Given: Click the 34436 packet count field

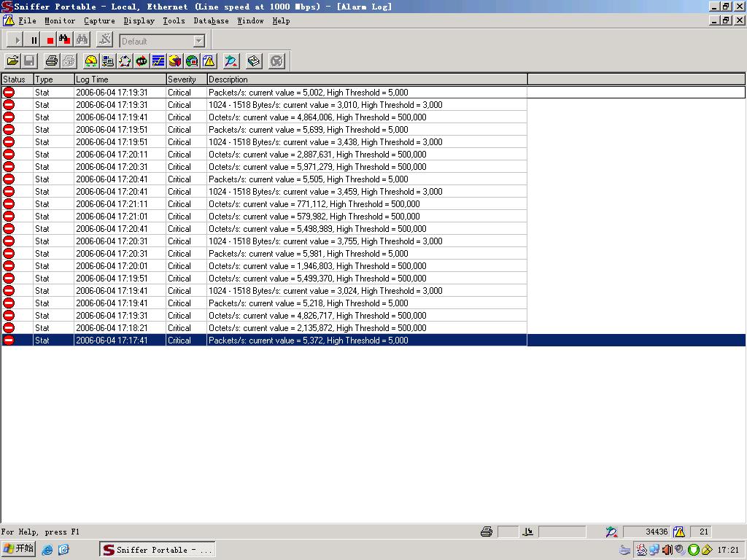Looking at the screenshot, I should tap(646, 532).
